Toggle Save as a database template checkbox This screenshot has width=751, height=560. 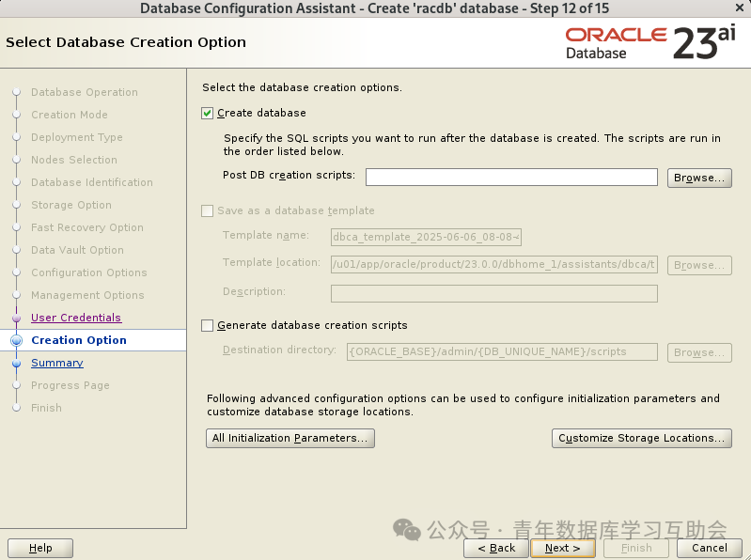click(x=207, y=211)
